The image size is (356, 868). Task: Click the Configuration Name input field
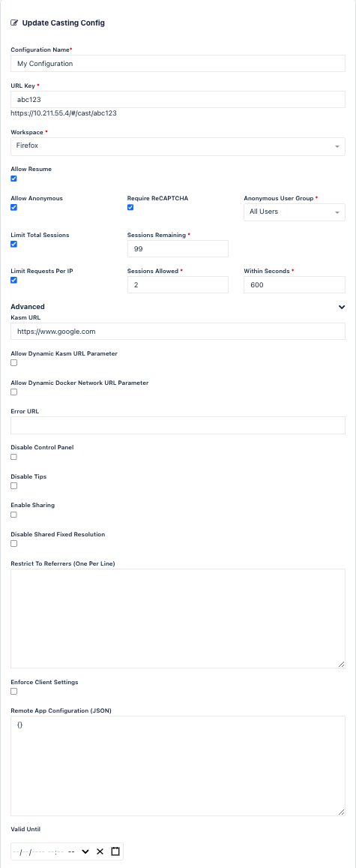178,64
